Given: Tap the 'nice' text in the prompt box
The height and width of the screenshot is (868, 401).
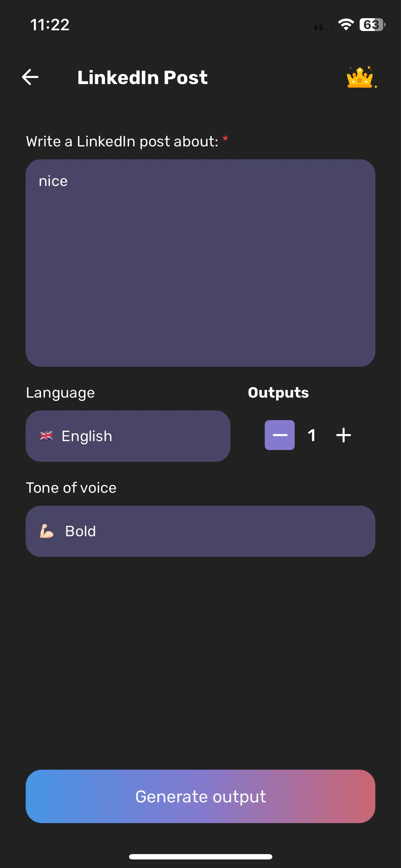Looking at the screenshot, I should pyautogui.click(x=53, y=181).
